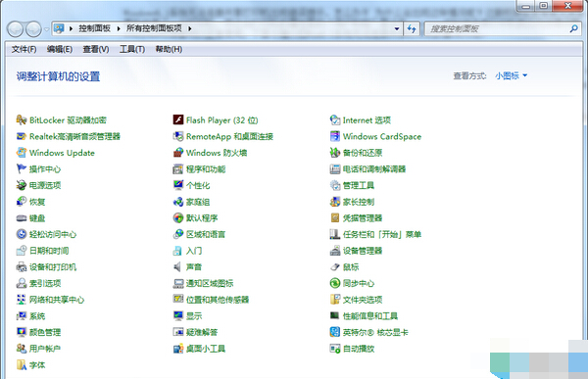Click the 键盘 icon
588x379 pixels.
click(x=22, y=217)
